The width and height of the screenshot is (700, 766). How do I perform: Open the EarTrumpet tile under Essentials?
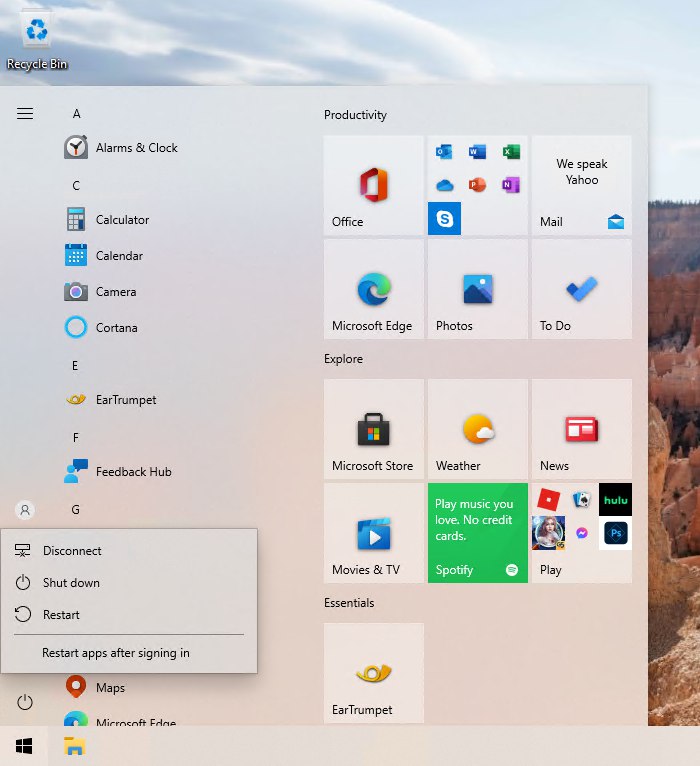[374, 673]
